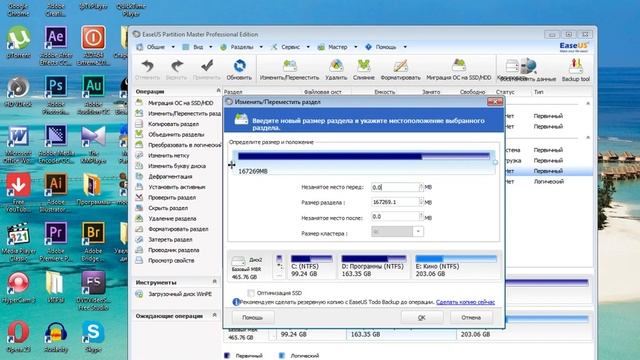Viewport: 640px width, 360px height.
Task: Collapse the Операции panel section
Action: pyautogui.click(x=218, y=91)
